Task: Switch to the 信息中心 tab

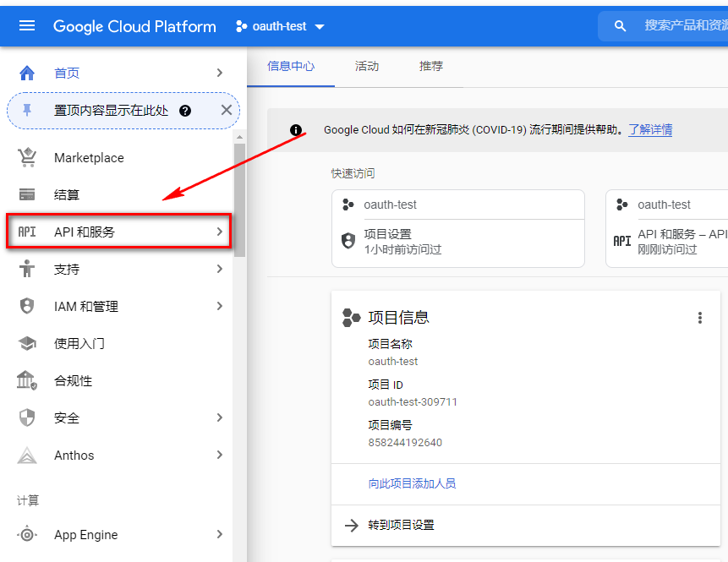Action: tap(291, 67)
